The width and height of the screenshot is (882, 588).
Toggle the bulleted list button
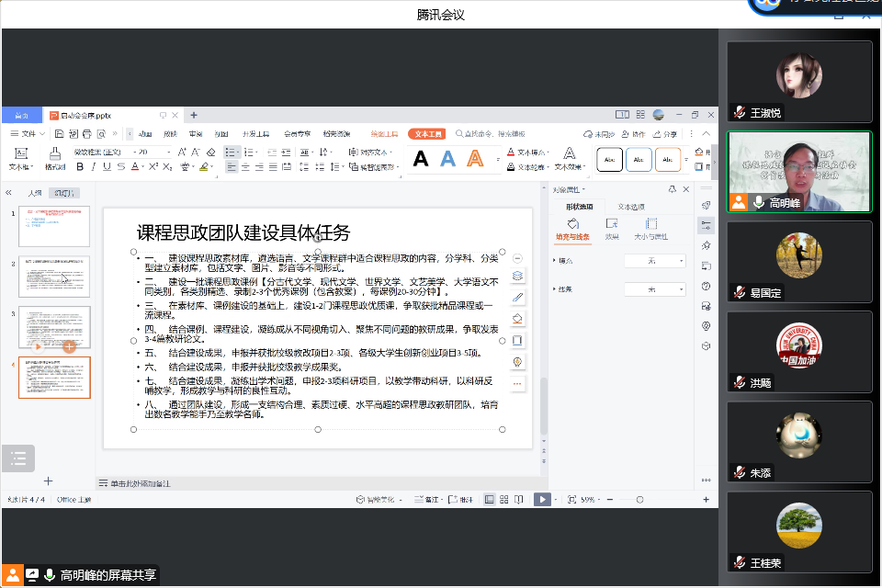[x=230, y=152]
